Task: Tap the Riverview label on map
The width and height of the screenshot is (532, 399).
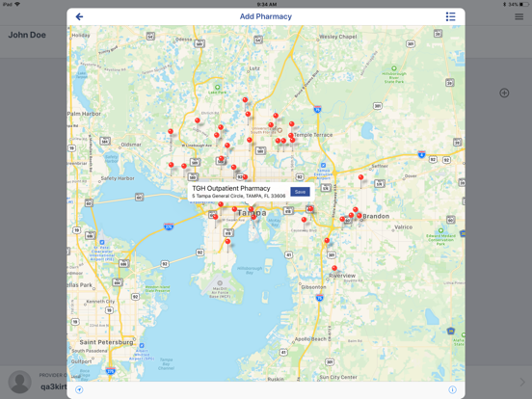Action: click(x=342, y=276)
